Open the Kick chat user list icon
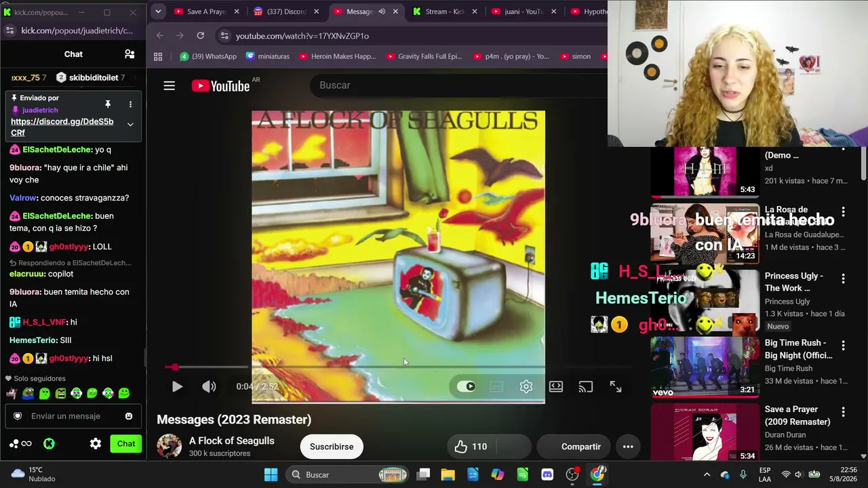Screen dimensions: 868x488 130,54
